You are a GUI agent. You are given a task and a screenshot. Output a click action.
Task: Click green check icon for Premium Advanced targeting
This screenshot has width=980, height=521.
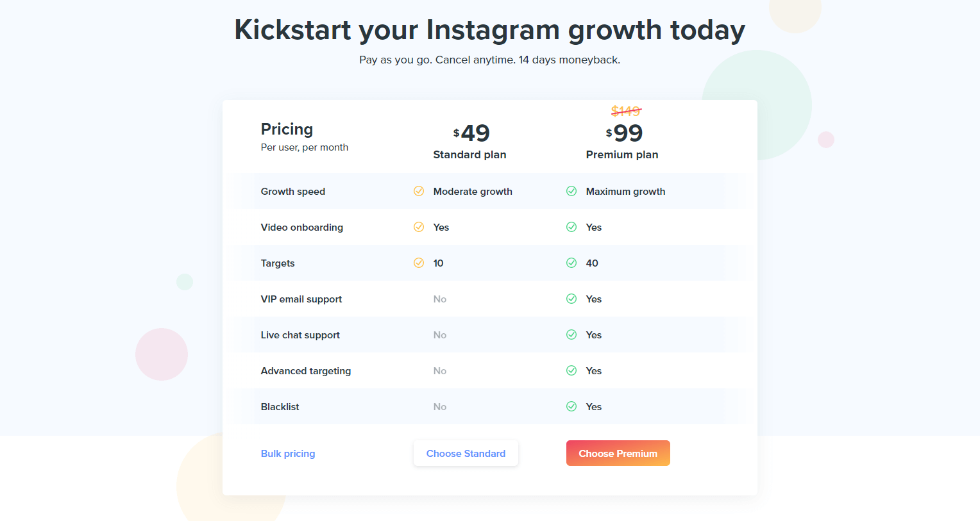[x=571, y=370]
